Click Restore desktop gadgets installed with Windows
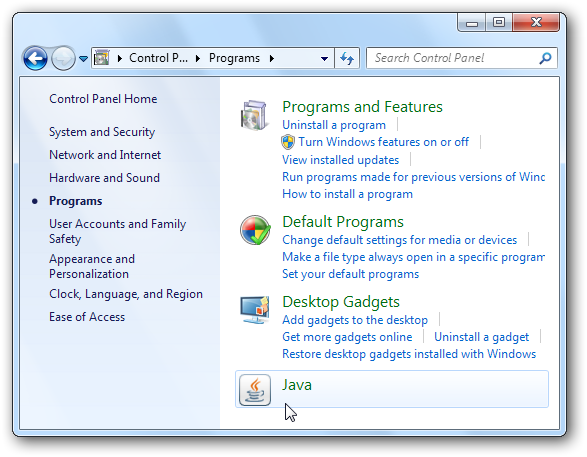This screenshot has width=587, height=457. tap(409, 354)
